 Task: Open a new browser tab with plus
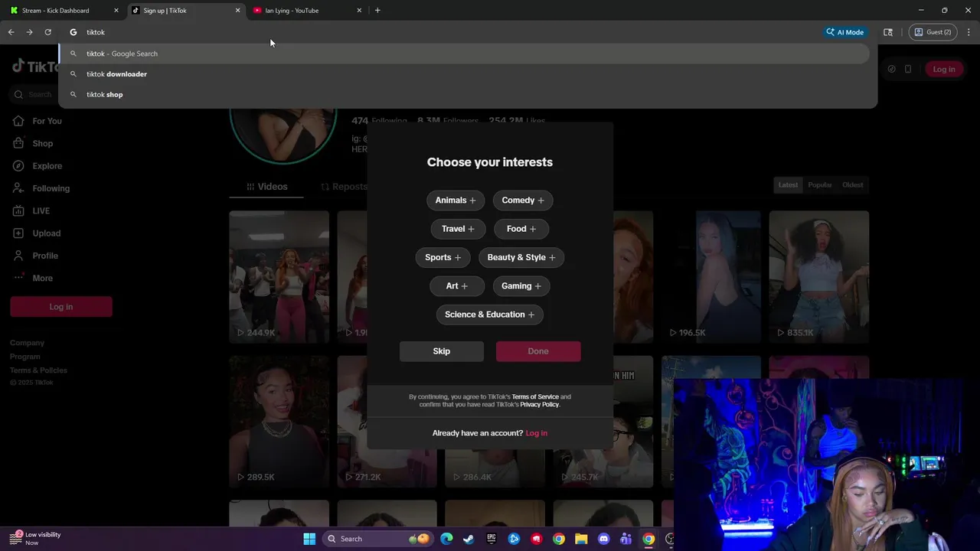click(377, 11)
